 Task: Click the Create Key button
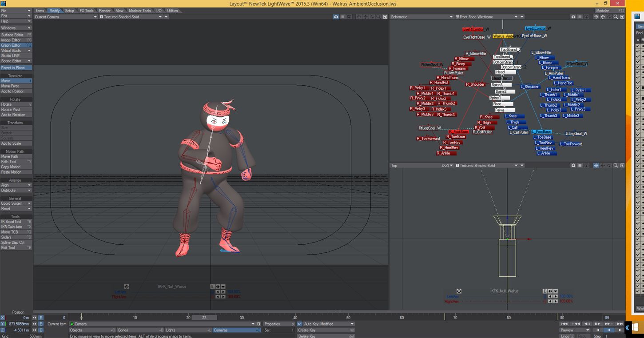pos(326,330)
